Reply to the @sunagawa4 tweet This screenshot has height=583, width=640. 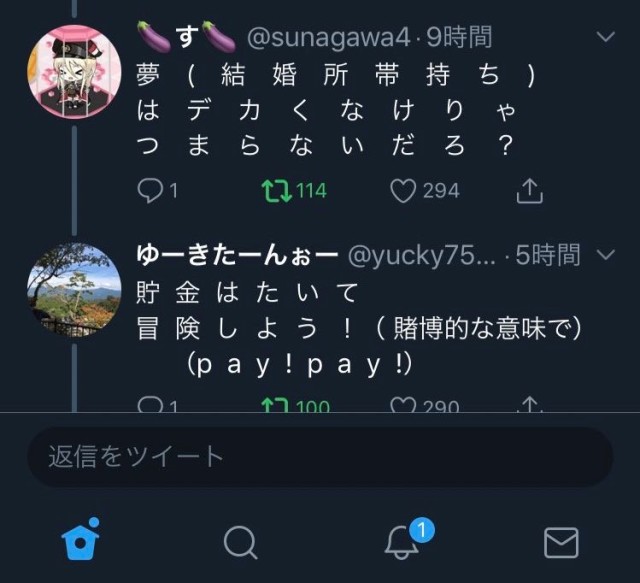coord(150,191)
